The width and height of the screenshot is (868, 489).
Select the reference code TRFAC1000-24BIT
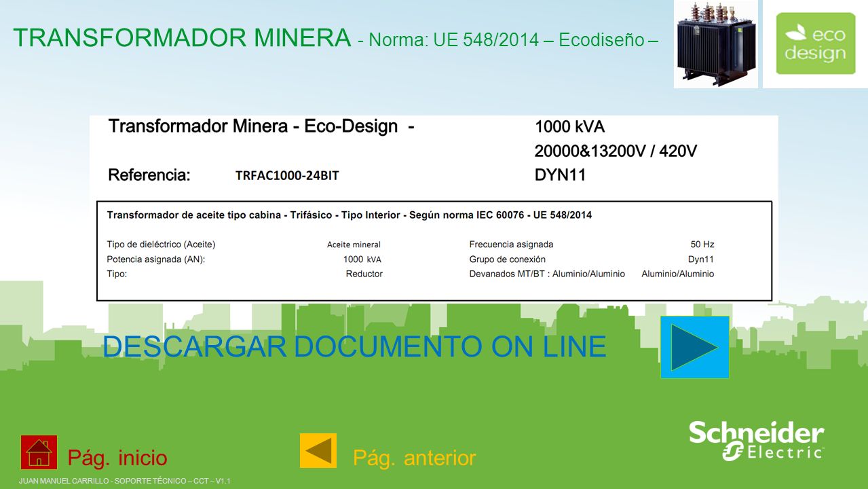287,175
